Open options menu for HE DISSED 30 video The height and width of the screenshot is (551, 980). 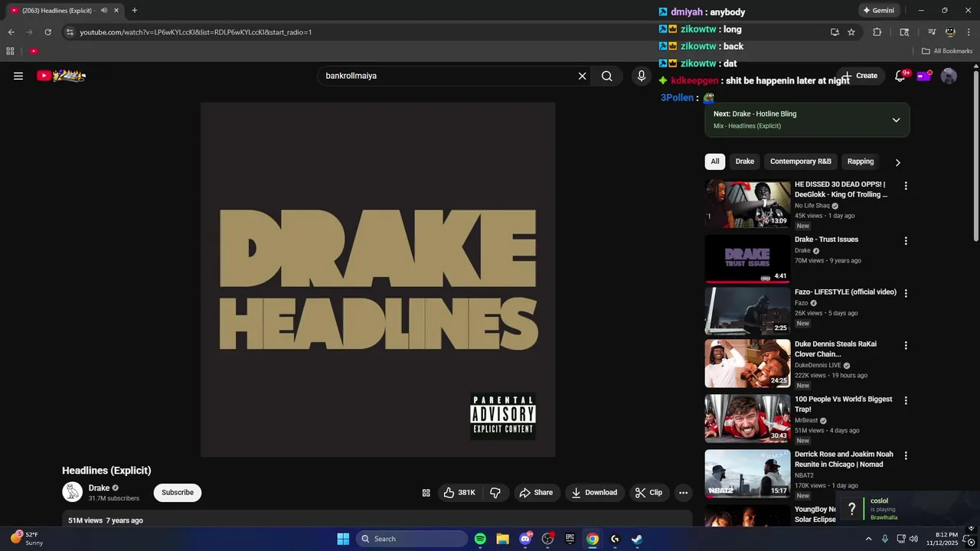coord(906,186)
